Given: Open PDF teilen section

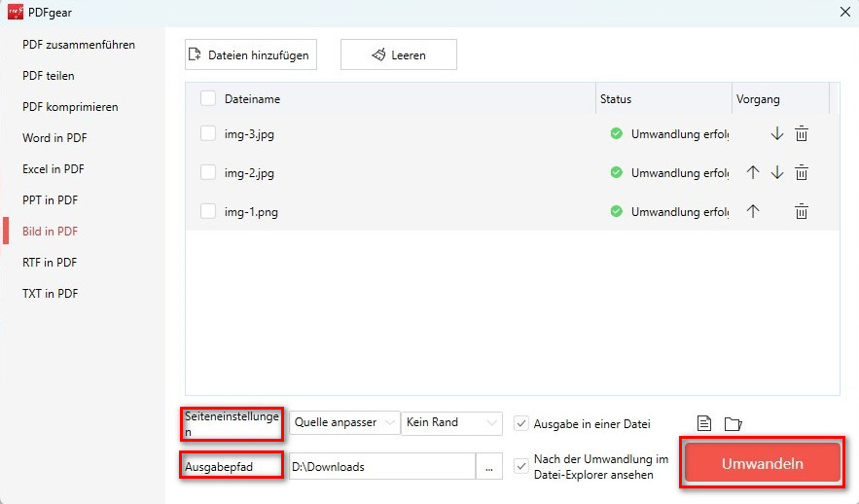Looking at the screenshot, I should [49, 76].
